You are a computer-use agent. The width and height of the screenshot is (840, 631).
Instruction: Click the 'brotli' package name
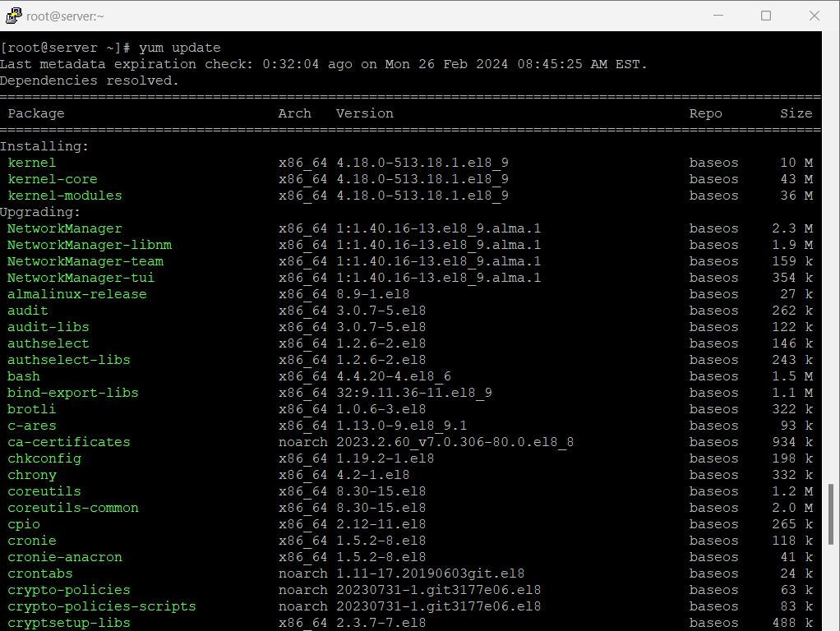tap(31, 409)
